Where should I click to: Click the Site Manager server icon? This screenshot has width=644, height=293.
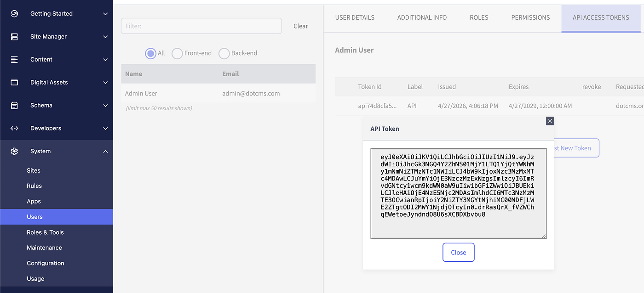14,37
